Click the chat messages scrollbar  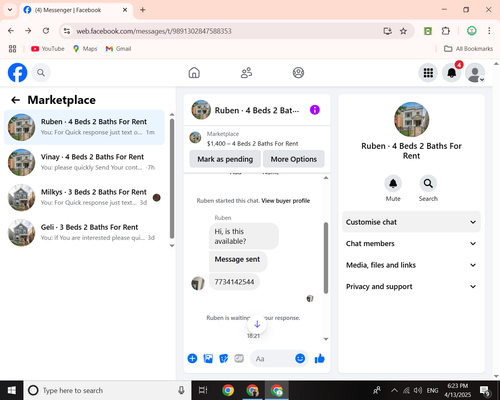[x=326, y=258]
